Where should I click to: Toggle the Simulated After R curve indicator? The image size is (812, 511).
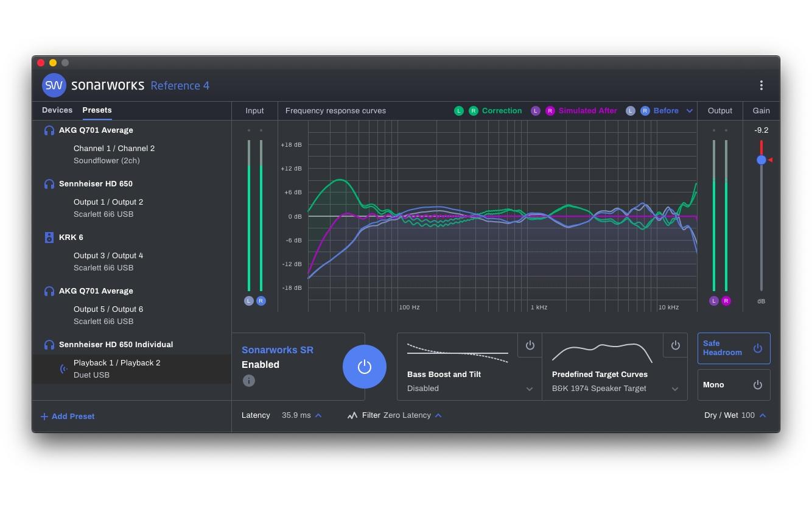[x=550, y=111]
